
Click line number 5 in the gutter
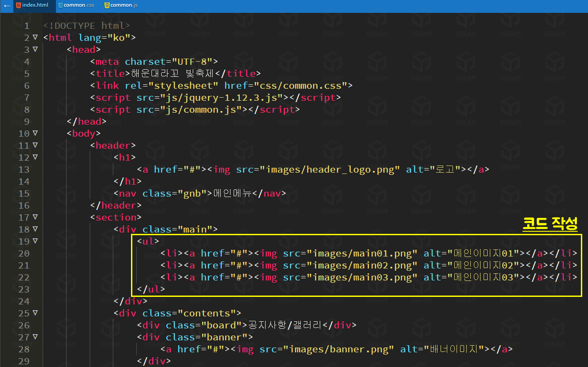[x=27, y=74]
